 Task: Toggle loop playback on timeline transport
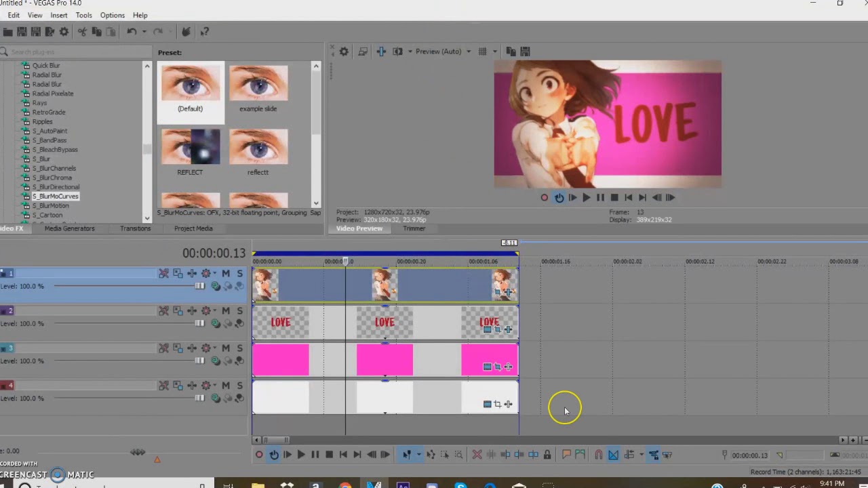click(273, 455)
